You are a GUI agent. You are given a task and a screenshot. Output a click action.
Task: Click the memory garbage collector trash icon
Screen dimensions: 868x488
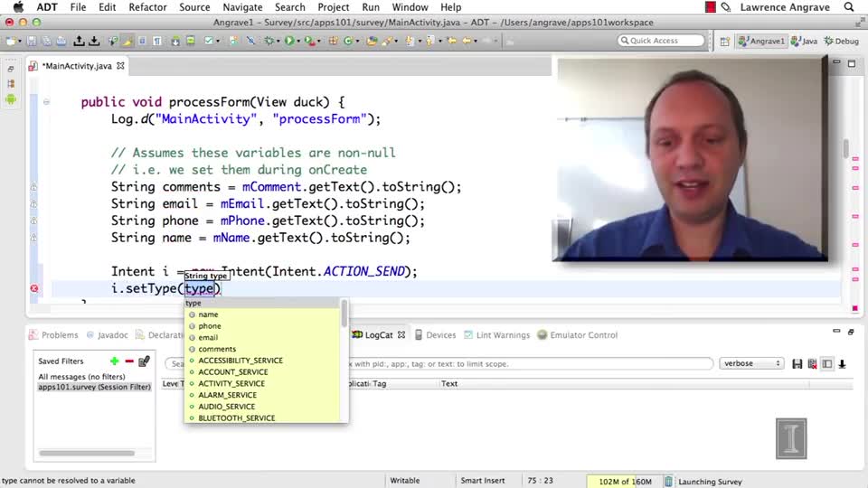(668, 482)
